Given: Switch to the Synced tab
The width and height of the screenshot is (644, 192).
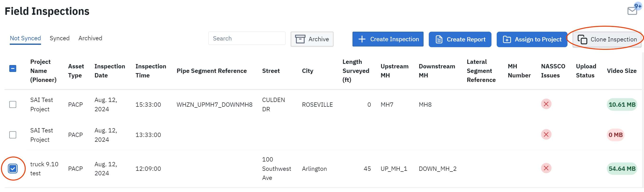Looking at the screenshot, I should (60, 38).
